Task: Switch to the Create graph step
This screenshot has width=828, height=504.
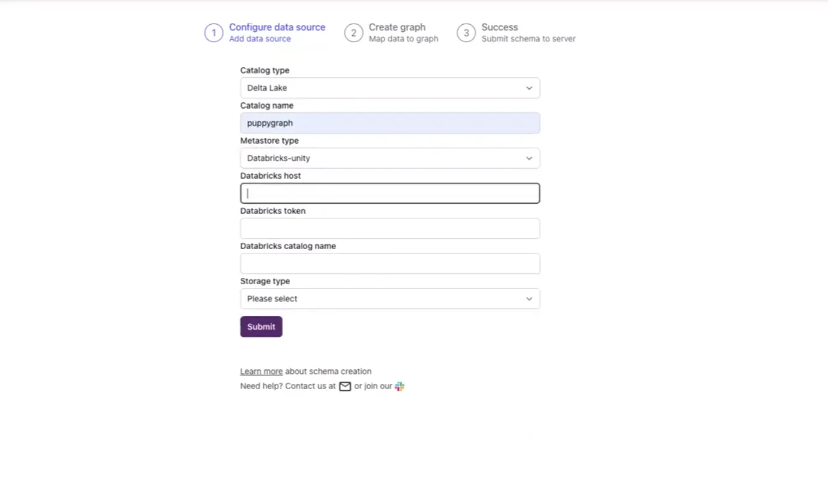Action: tap(397, 27)
